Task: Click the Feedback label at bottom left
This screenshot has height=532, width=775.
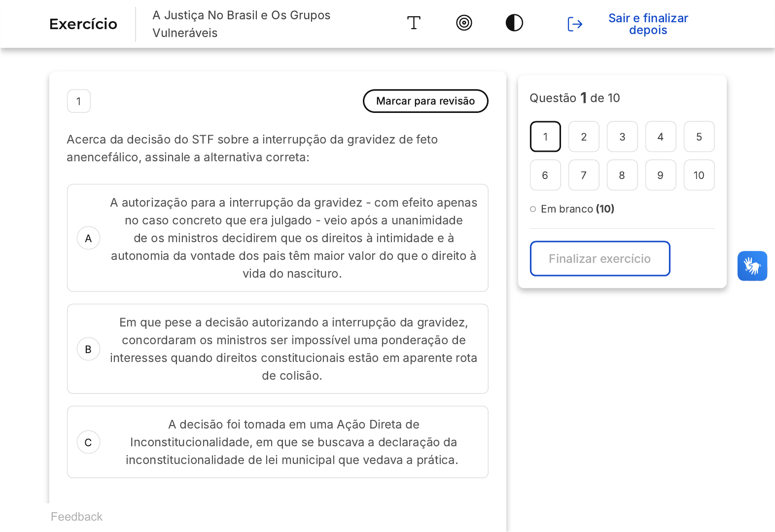Action: 76,517
